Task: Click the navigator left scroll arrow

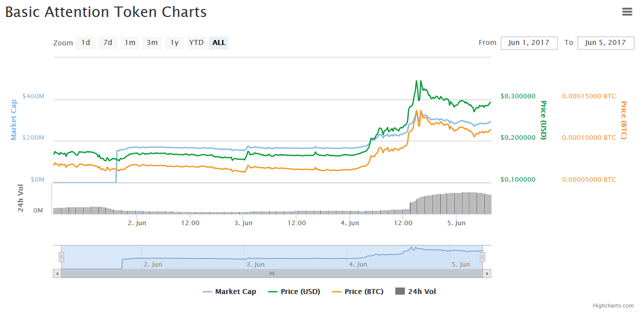Action: (57, 274)
